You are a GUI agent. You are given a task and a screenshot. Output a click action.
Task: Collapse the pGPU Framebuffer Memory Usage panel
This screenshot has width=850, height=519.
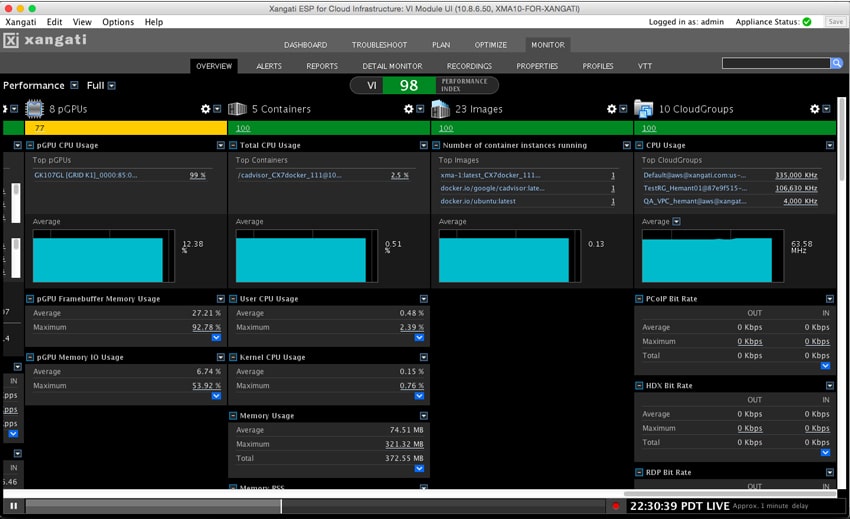pos(30,299)
